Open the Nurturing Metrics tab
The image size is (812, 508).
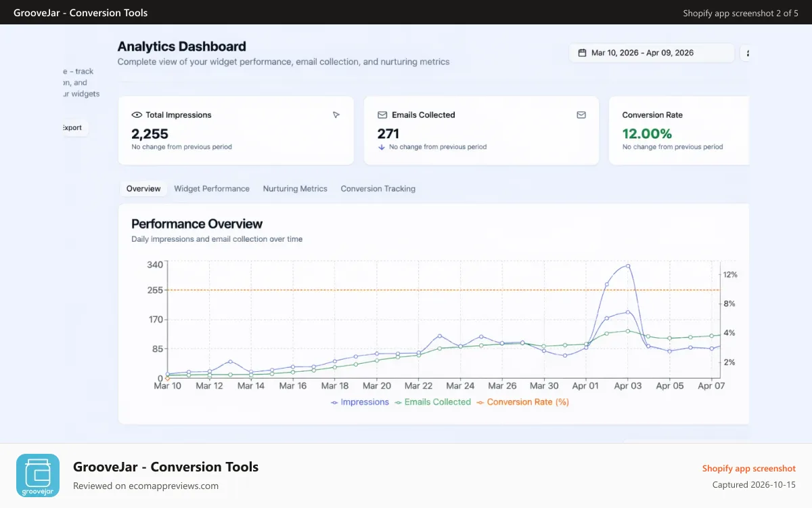[295, 189]
